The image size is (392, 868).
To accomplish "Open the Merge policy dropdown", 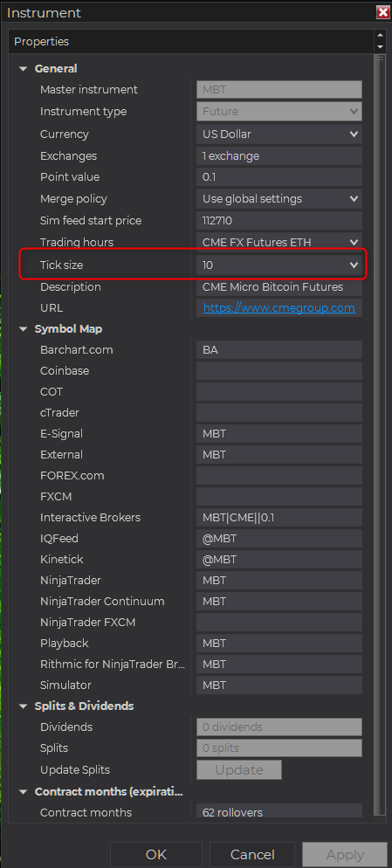I will pos(354,198).
